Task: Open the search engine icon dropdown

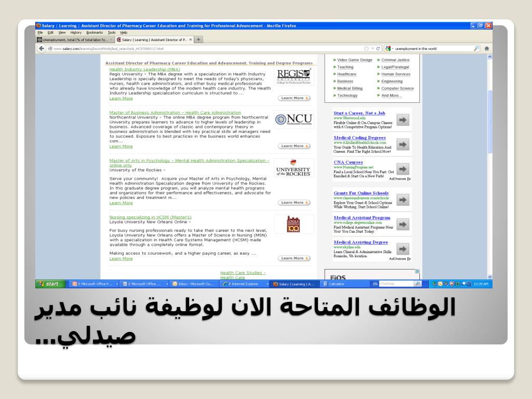Action: pyautogui.click(x=389, y=48)
